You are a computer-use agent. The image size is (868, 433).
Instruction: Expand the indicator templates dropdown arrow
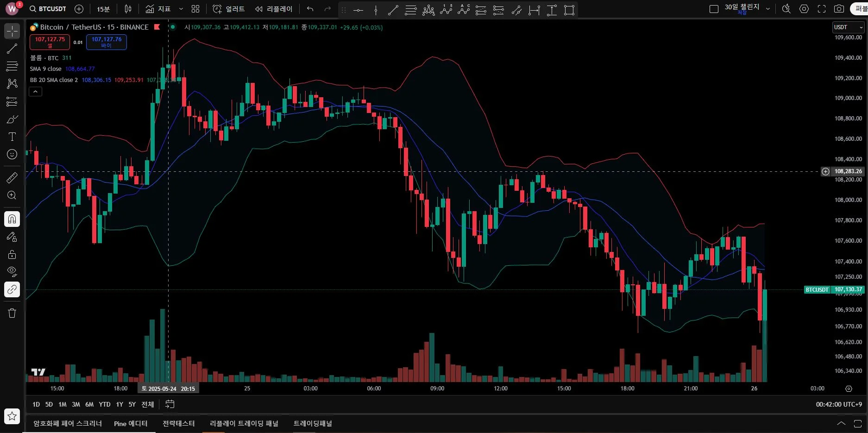tap(181, 9)
